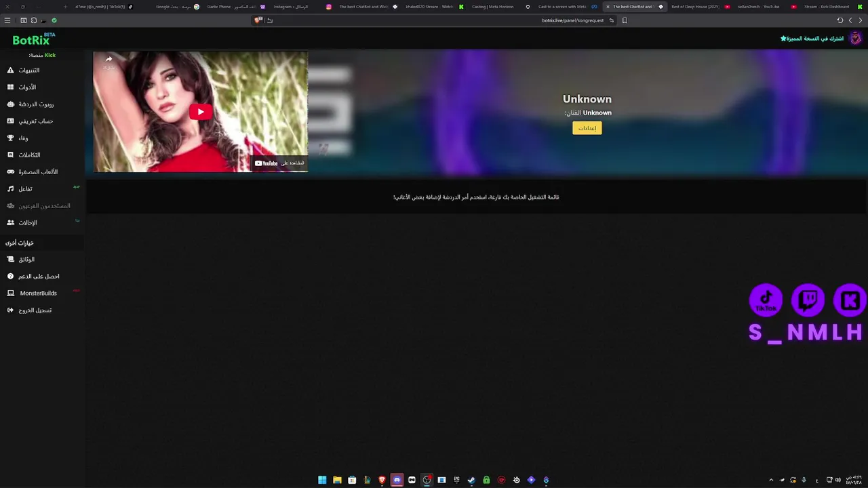Open a new browser tab
This screenshot has height=488, width=868.
[66, 7]
